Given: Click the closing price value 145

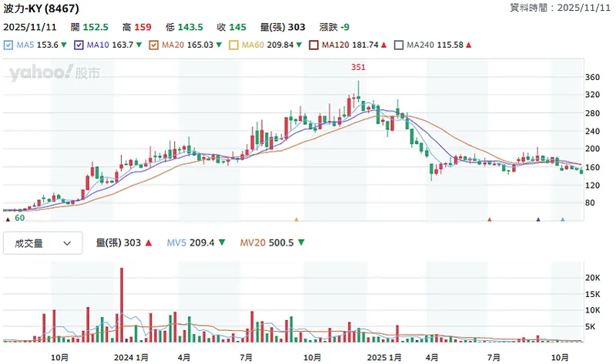Looking at the screenshot, I should point(238,27).
